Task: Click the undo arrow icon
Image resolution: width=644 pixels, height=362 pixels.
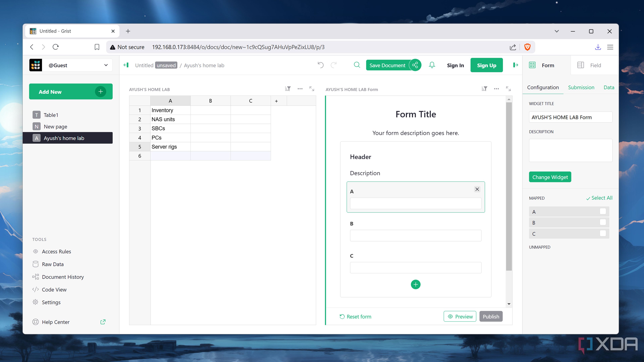Action: click(320, 65)
